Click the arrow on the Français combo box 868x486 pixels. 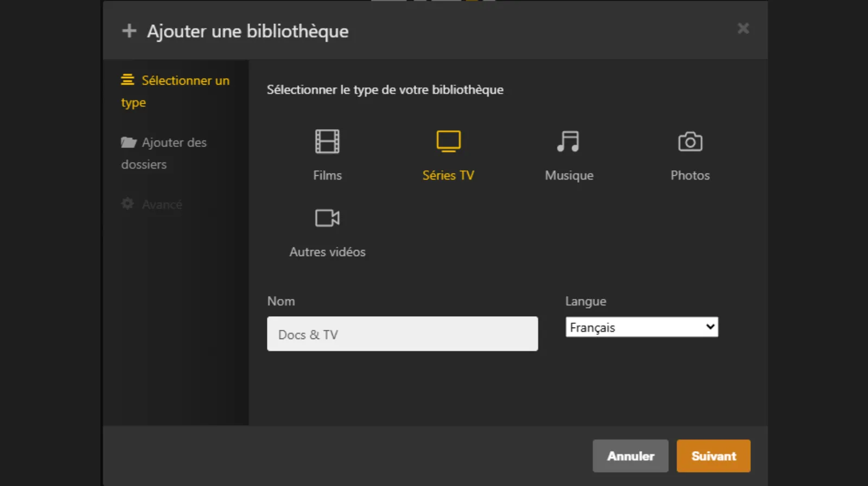[x=710, y=327]
